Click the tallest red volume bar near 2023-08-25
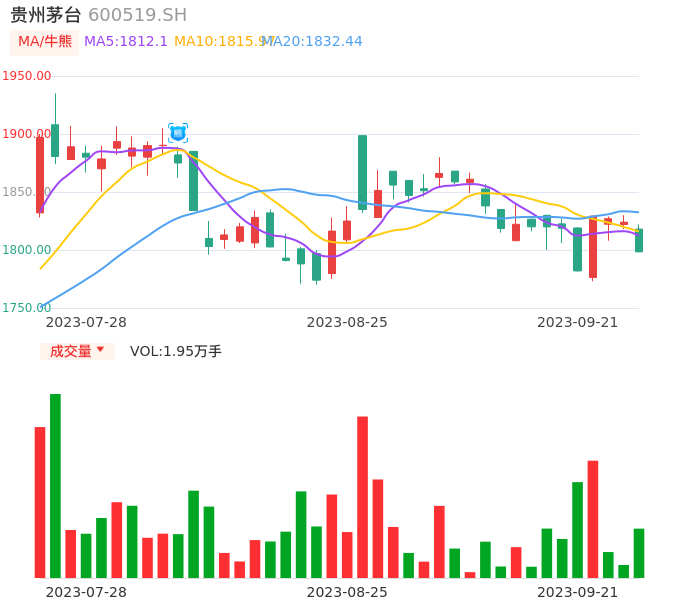Image resolution: width=686 pixels, height=606 pixels. (x=362, y=497)
